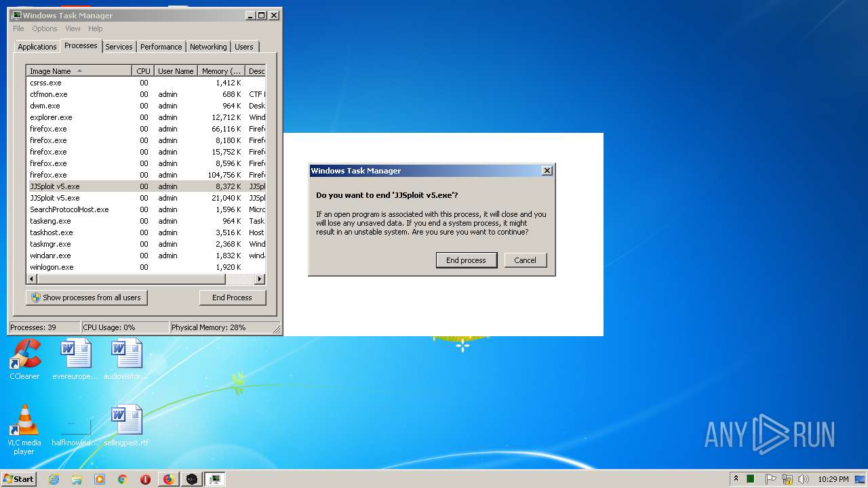The width and height of the screenshot is (868, 488).
Task: Switch to Firefox in the taskbar
Action: click(168, 479)
